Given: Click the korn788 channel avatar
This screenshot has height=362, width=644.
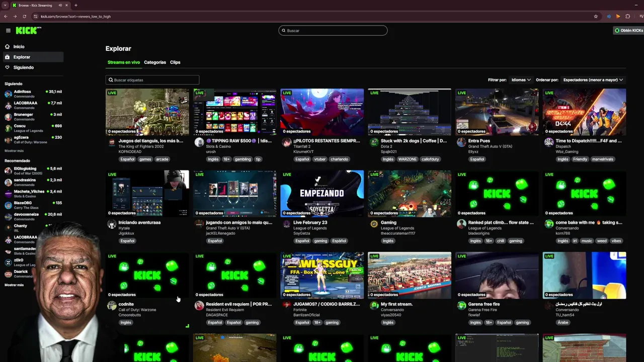Looking at the screenshot, I should point(549,224).
